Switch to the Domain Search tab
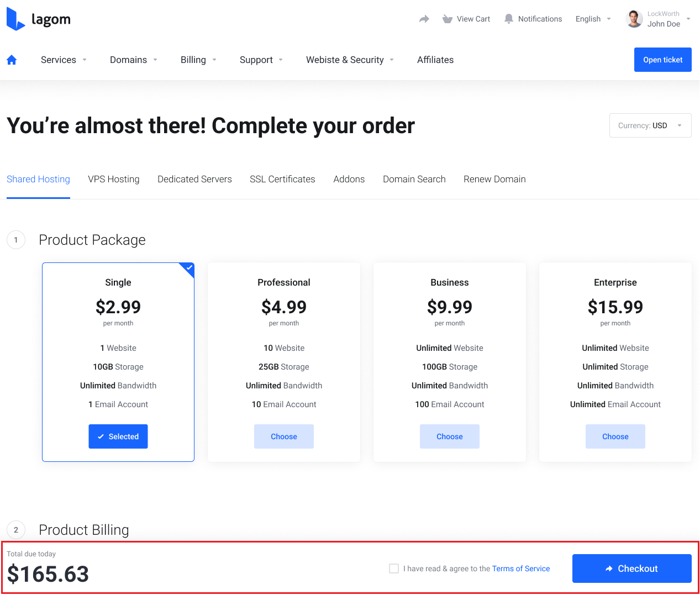700x595 pixels. point(414,179)
